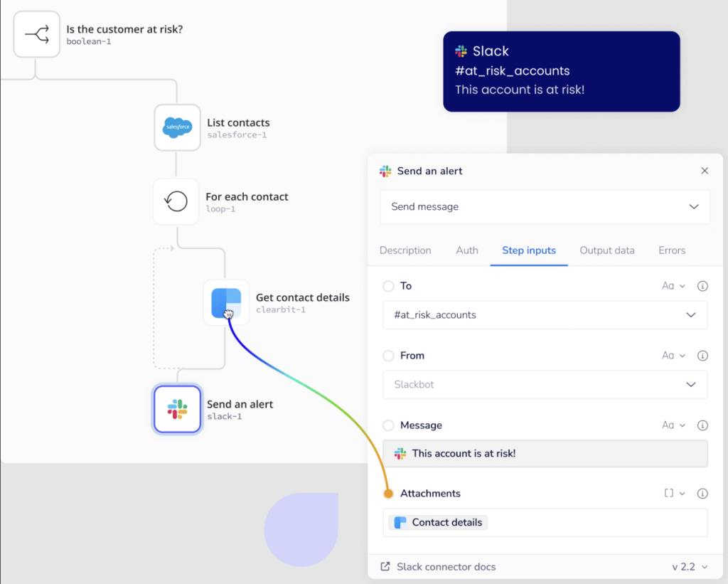Toggle the radio circle beside To
Image resolution: width=728 pixels, height=584 pixels.
coord(389,286)
